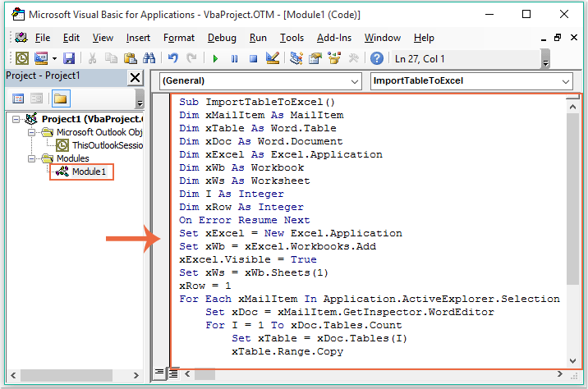588x389 pixels.
Task: Open the Help menu
Action: (x=424, y=38)
